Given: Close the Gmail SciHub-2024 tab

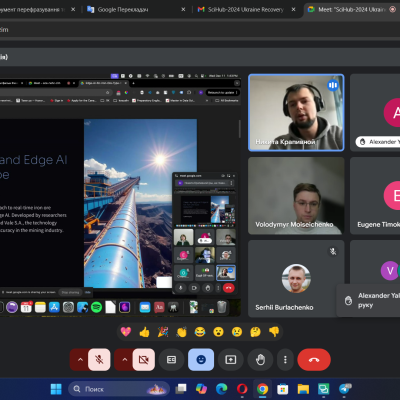Looking at the screenshot, I should pos(293,9).
